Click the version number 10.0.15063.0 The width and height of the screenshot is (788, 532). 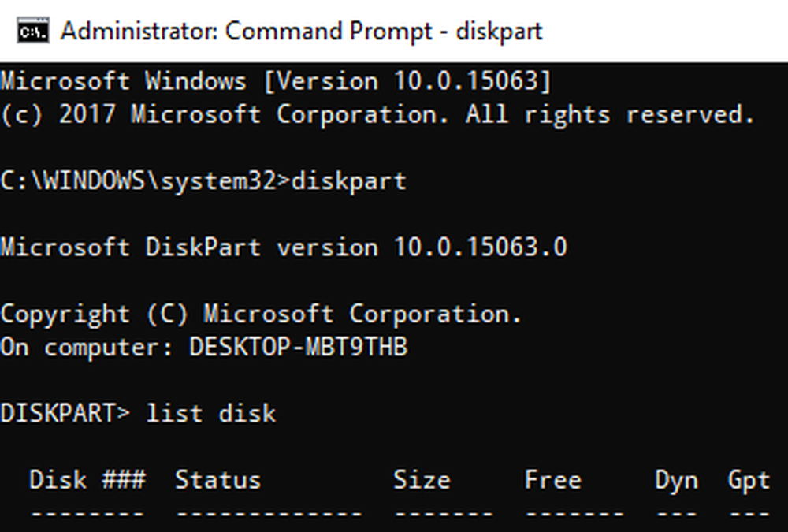point(481,247)
